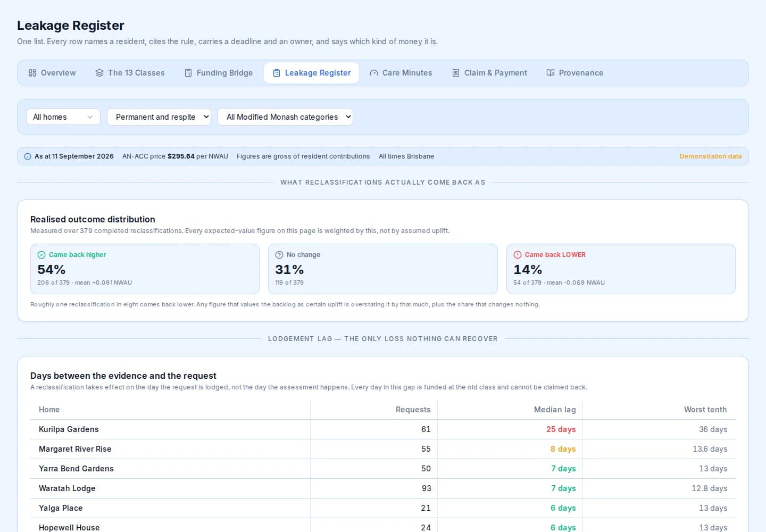This screenshot has height=532, width=766.
Task: Click the gauge icon beside Care Minutes
Action: point(374,73)
